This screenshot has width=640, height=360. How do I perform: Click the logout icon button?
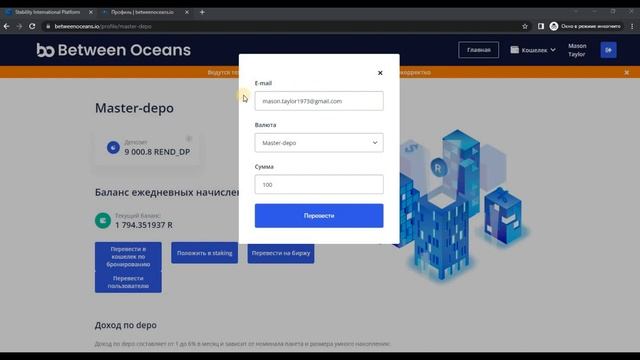point(608,50)
